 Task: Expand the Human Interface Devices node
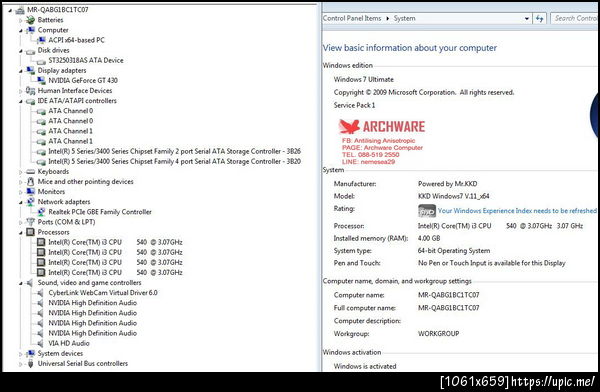coord(21,91)
